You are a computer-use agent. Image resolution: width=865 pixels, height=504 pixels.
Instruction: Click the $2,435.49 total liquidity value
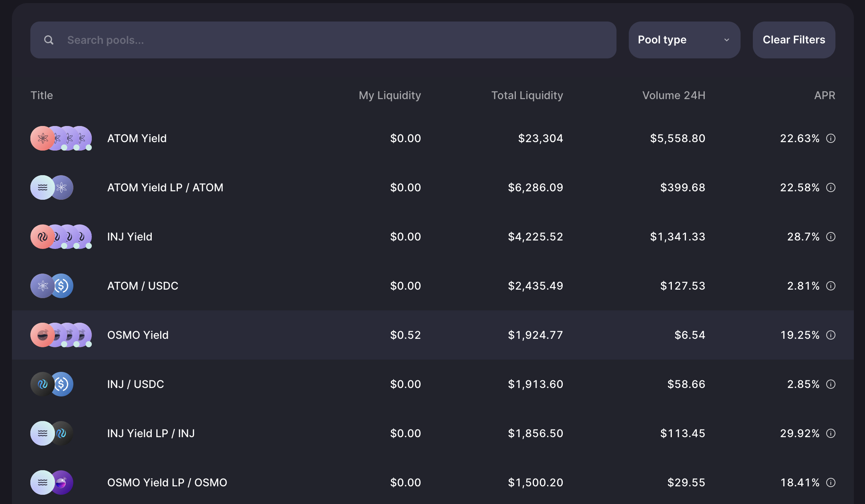pyautogui.click(x=535, y=286)
